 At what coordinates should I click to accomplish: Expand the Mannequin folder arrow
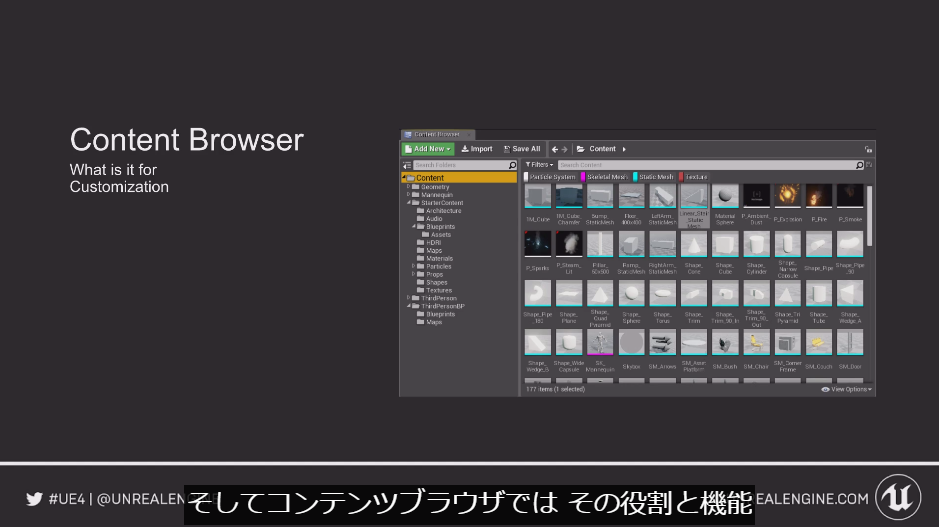pyautogui.click(x=408, y=195)
